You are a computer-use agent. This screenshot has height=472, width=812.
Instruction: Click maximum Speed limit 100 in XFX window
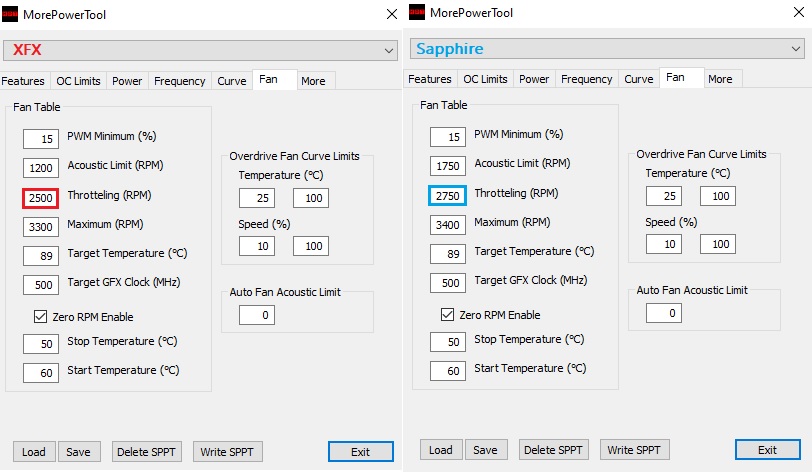(311, 246)
